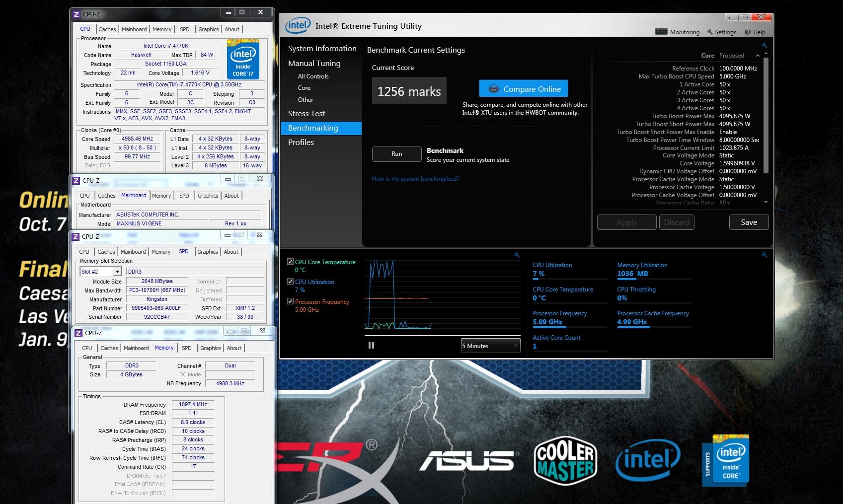This screenshot has width=843, height=504.
Task: Open 'How is my system benchmarked?' link
Action: (415, 179)
